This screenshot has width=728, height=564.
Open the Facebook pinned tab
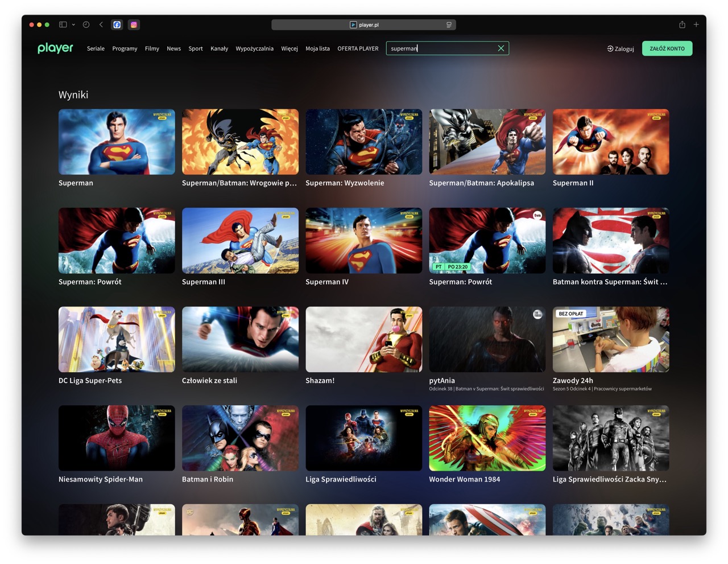point(117,24)
